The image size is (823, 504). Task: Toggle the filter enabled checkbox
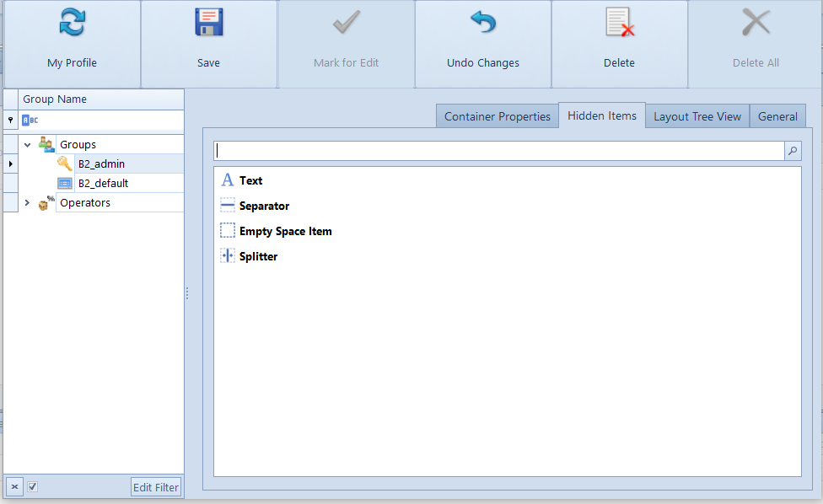[x=33, y=486]
